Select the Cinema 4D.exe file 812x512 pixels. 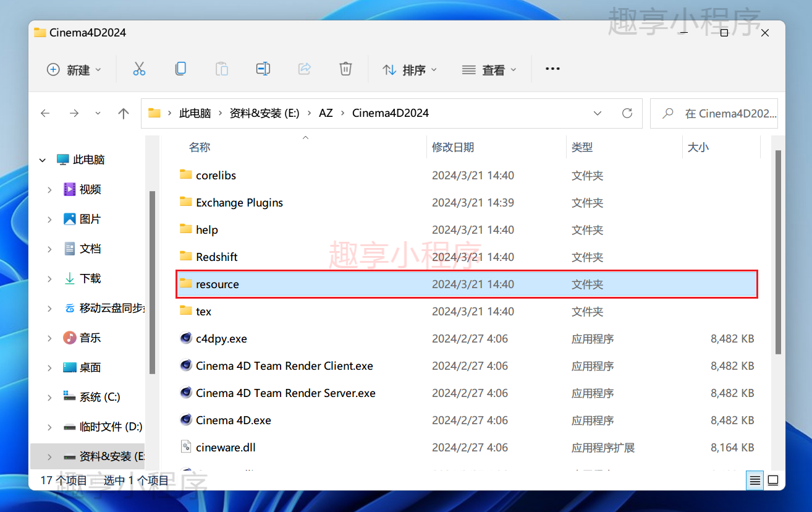(x=467, y=420)
